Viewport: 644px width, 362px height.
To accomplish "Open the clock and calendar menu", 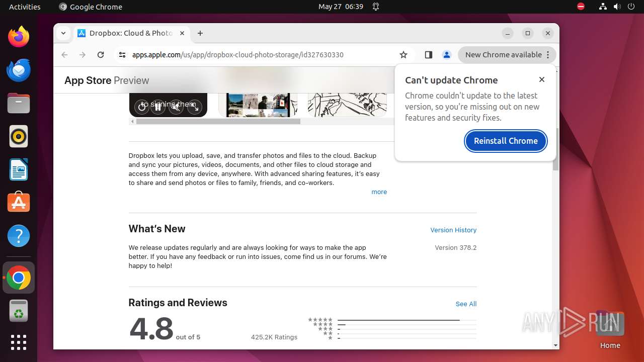I will pyautogui.click(x=341, y=7).
